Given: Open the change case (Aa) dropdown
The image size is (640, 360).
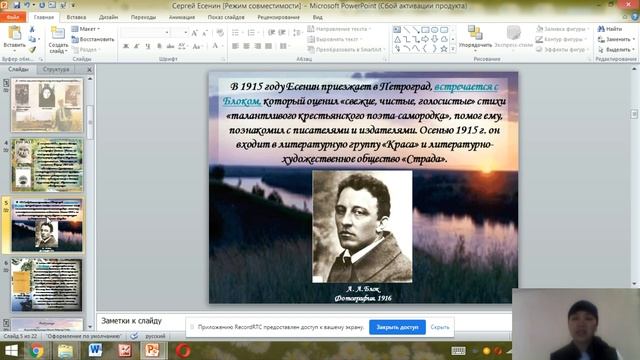Looking at the screenshot, I should (x=198, y=46).
